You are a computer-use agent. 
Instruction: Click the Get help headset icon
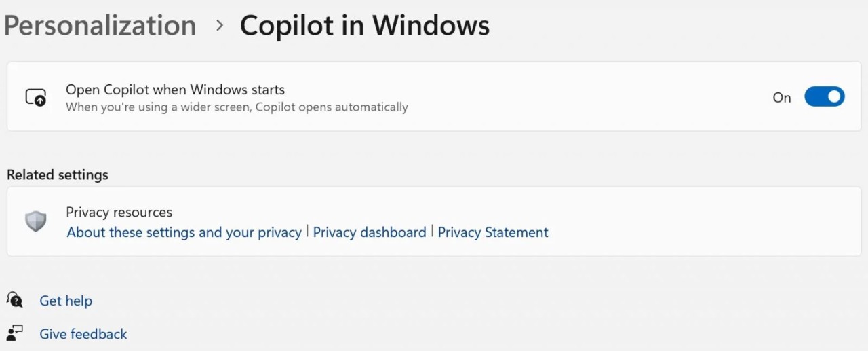[x=15, y=300]
